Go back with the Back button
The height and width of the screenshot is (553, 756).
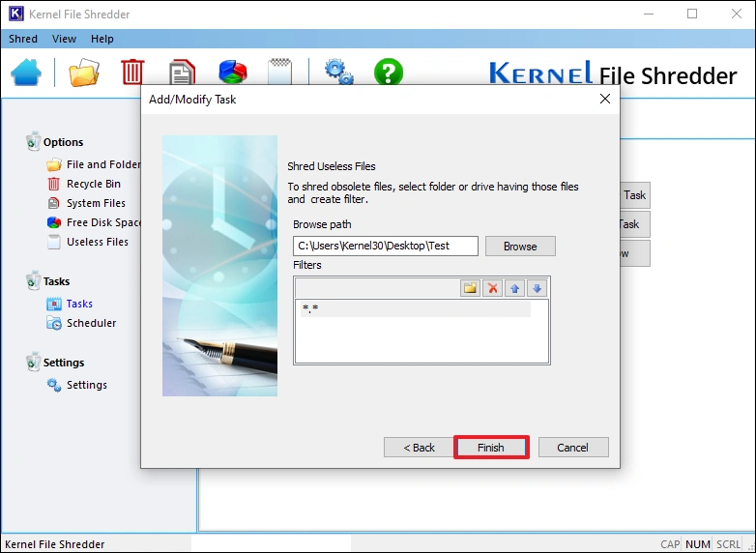[419, 448]
